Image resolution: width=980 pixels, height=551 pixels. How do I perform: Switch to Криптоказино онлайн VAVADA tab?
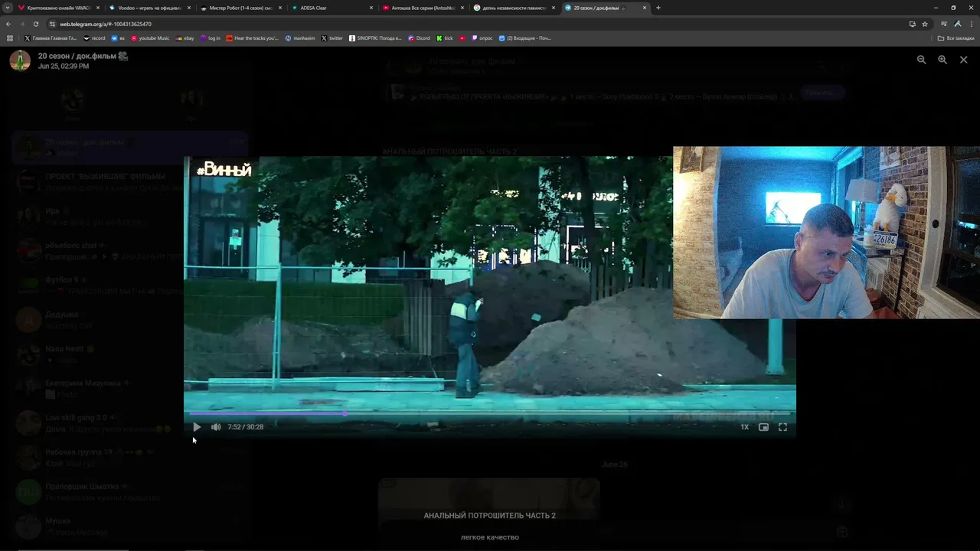pyautogui.click(x=58, y=8)
